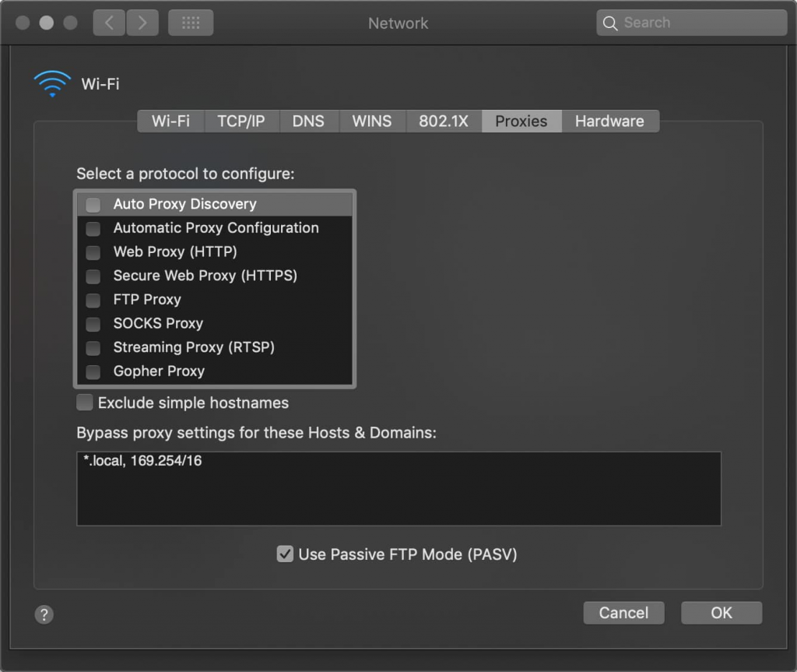This screenshot has width=797, height=672.
Task: Click the Wi-Fi status icon
Action: [x=51, y=83]
